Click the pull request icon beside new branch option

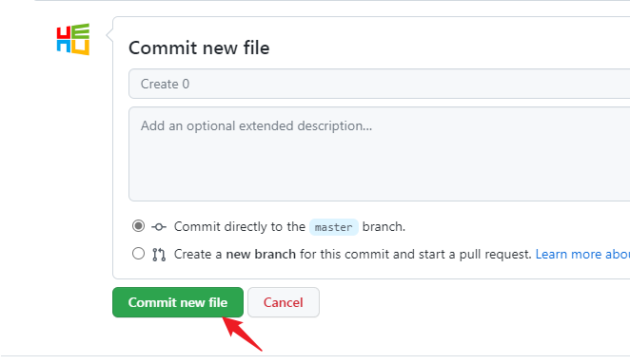(x=159, y=255)
